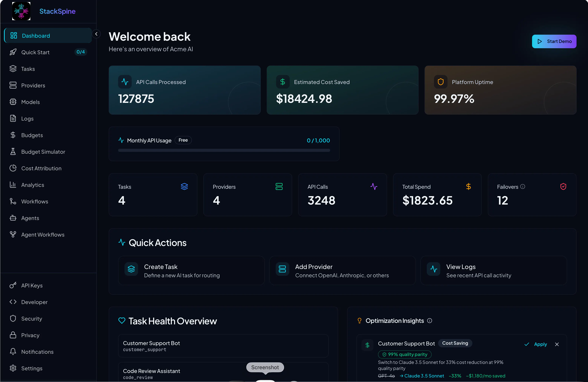Collapse the sidebar with the chevron button

(96, 34)
